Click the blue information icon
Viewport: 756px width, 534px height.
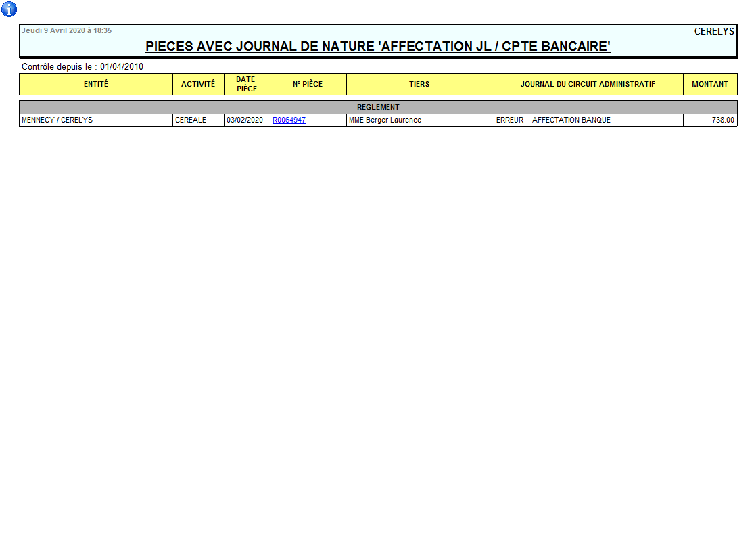point(9,9)
